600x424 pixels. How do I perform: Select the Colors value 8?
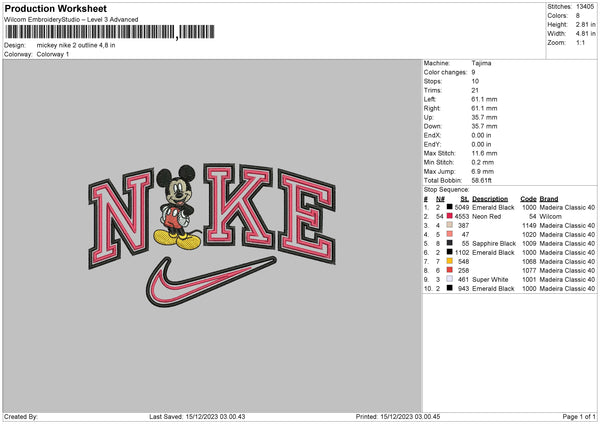tap(578, 16)
